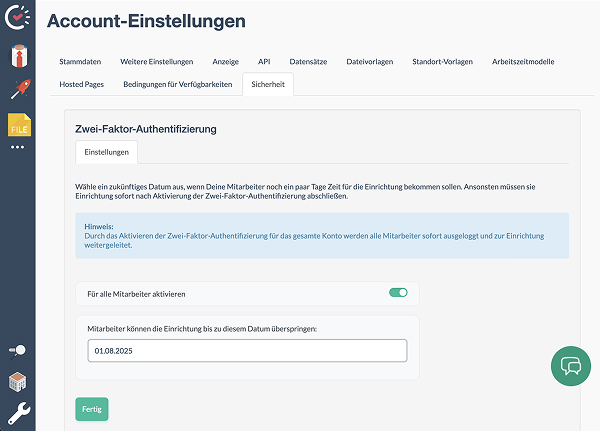Screen dimensions: 600x431
Task: Switch to the Standort-Vorlagen tab
Action: point(442,62)
